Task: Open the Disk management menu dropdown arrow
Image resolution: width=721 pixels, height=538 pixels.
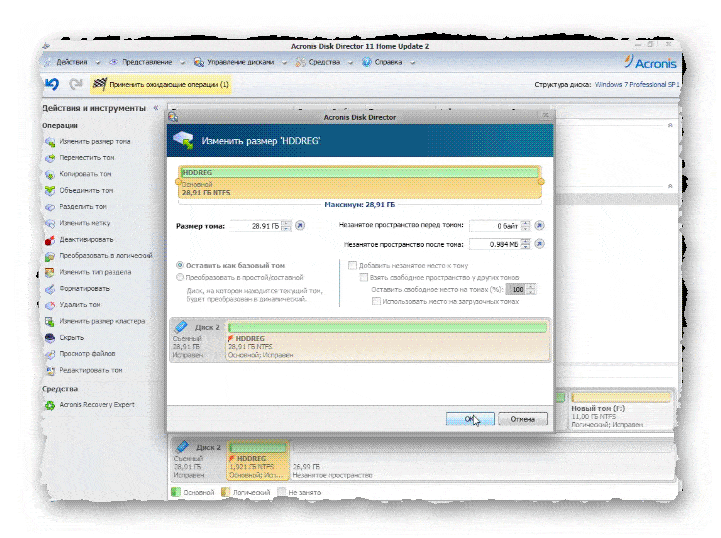Action: point(284,63)
